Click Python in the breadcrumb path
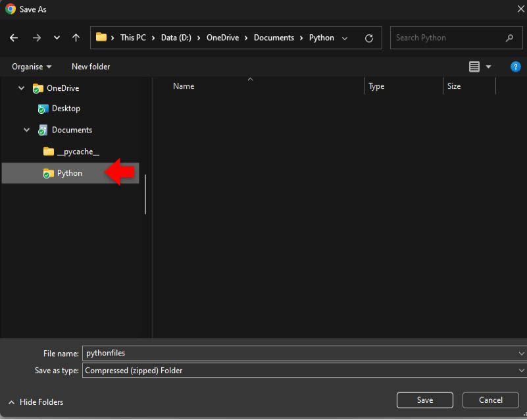 click(x=322, y=38)
